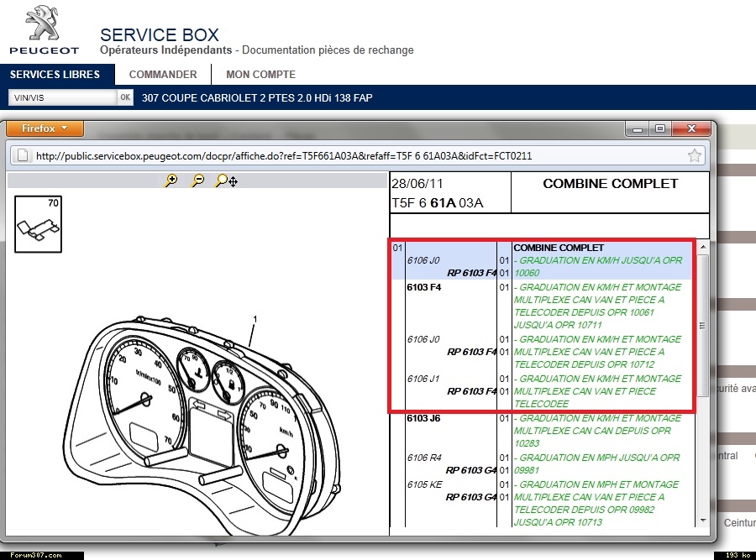Select part reference 6106 R4

424,458
